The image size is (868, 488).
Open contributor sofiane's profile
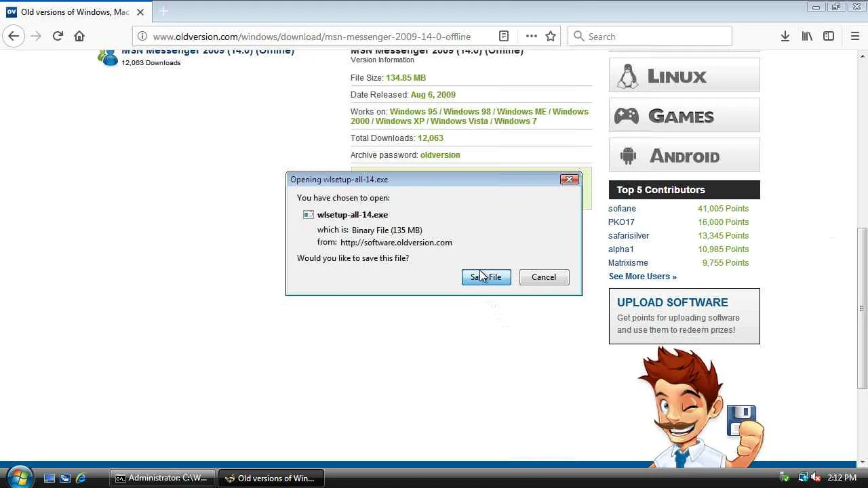tap(622, 209)
